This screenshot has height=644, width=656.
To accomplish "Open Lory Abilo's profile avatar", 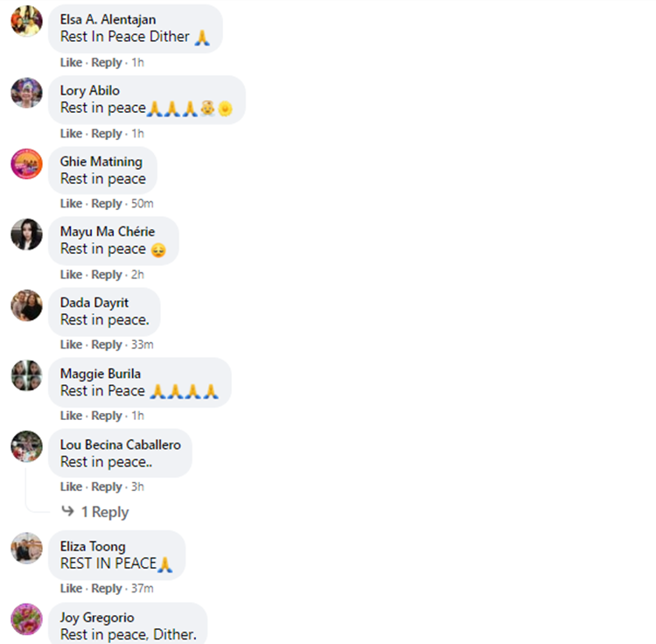I will click(x=26, y=93).
